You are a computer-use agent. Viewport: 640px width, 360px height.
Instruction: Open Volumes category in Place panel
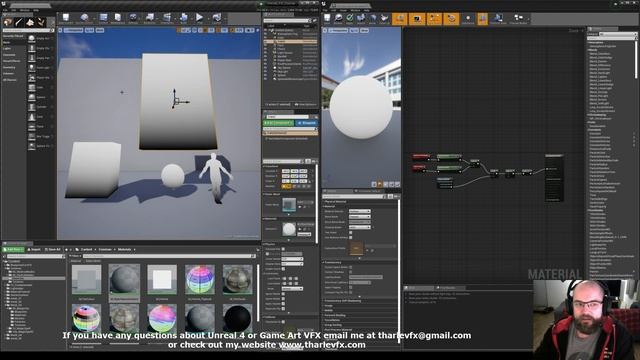coord(8,74)
